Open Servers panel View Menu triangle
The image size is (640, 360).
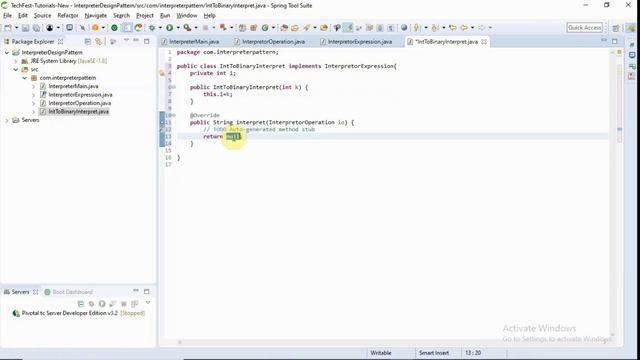(x=148, y=303)
